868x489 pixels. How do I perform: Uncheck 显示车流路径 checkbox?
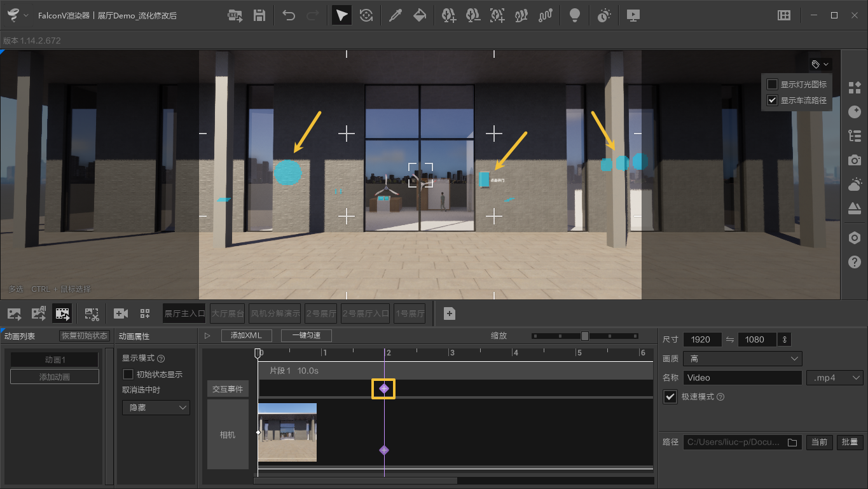(773, 100)
